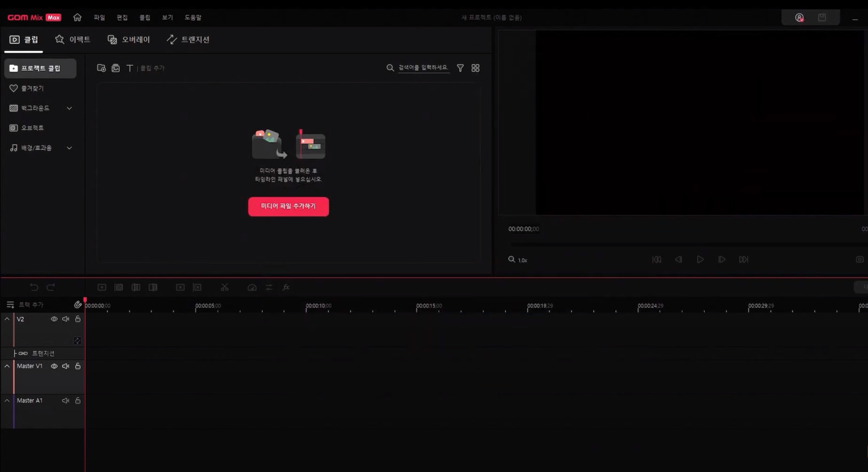The image size is (868, 472).
Task: Click the add media folder icon
Action: pos(101,68)
